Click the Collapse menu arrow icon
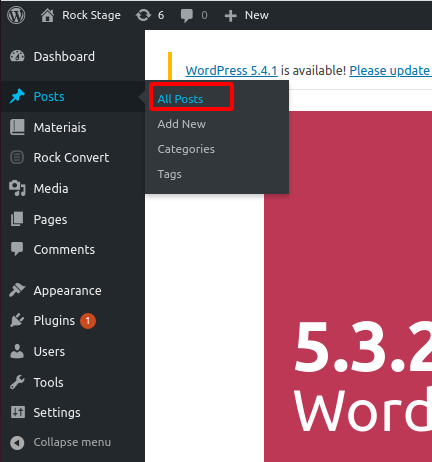This screenshot has width=432, height=462. click(17, 443)
